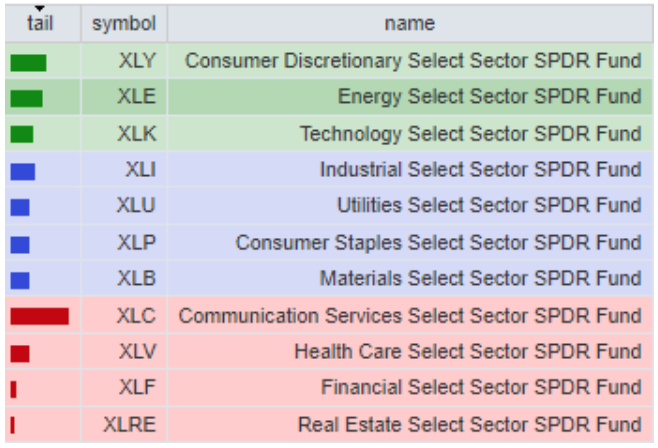Select the XLF symbol cell
Screen dimensions: 658x448
click(136, 388)
